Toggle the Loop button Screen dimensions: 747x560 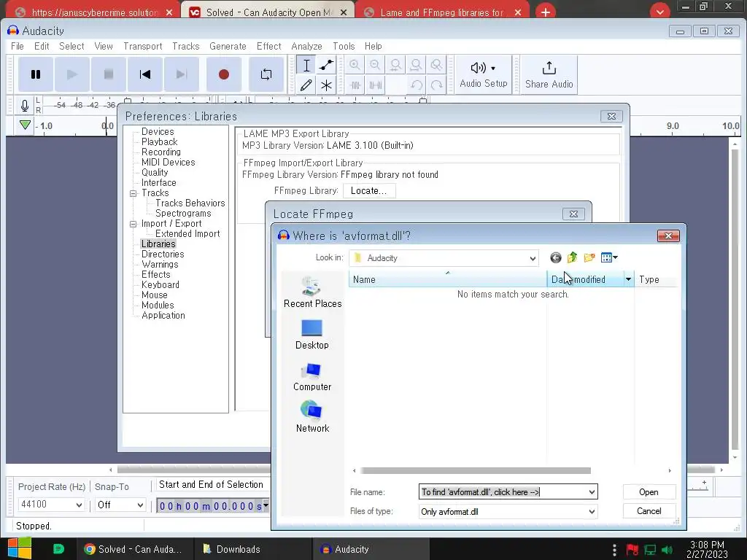pos(266,74)
